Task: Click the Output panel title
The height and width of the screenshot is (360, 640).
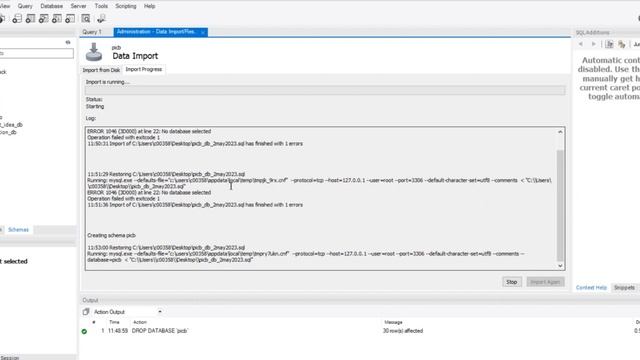Action: 90,300
